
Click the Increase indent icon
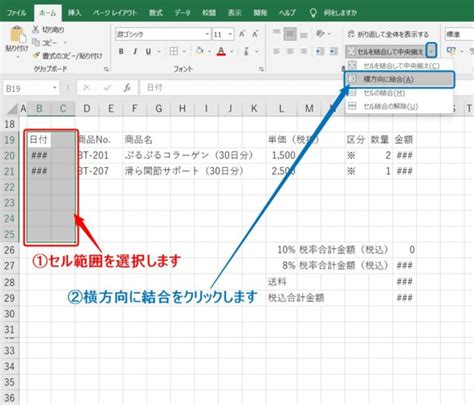pos(333,51)
